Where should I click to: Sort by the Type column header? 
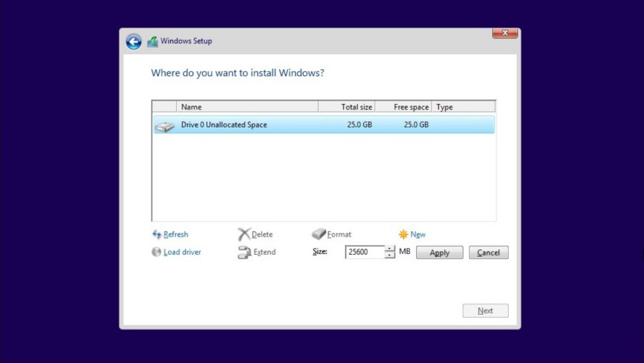tap(463, 107)
